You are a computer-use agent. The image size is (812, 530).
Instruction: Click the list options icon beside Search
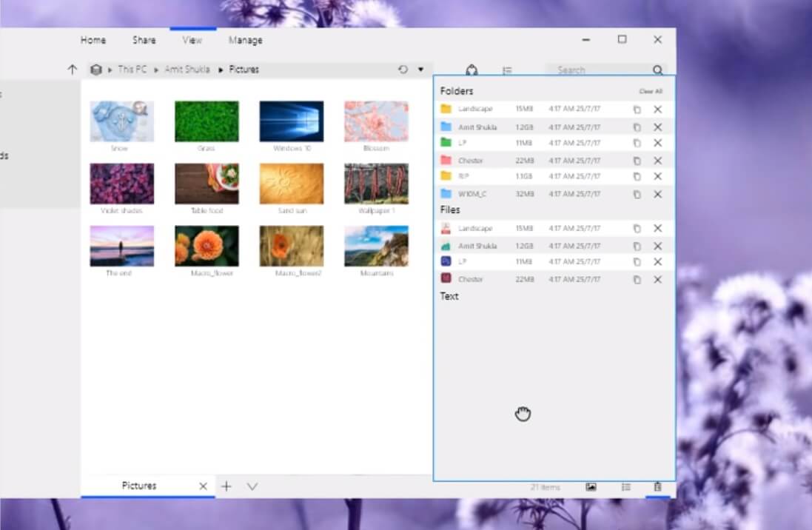click(507, 70)
